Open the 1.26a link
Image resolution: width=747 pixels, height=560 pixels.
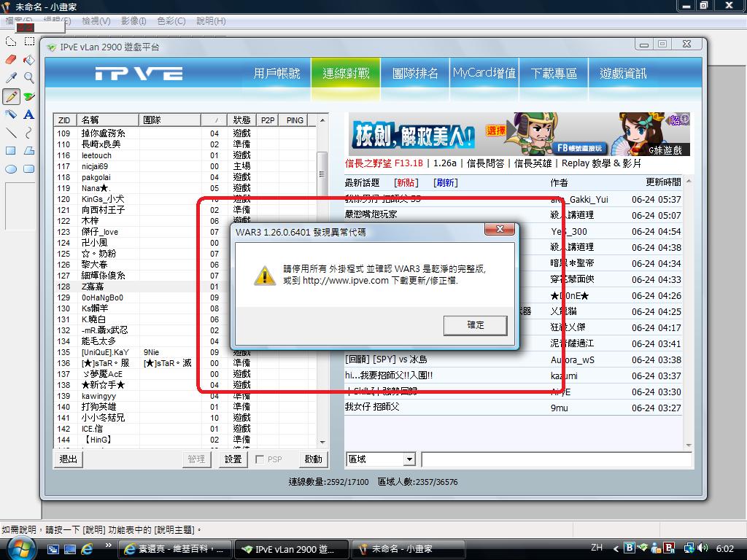445,163
